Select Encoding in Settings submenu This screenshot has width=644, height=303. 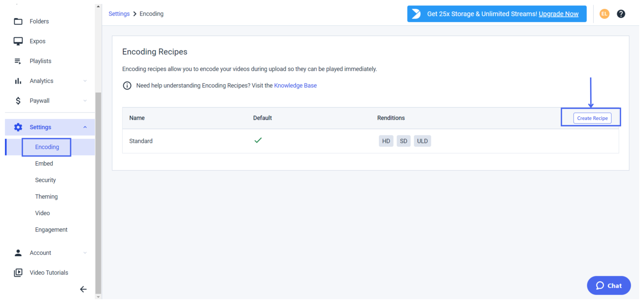click(47, 147)
